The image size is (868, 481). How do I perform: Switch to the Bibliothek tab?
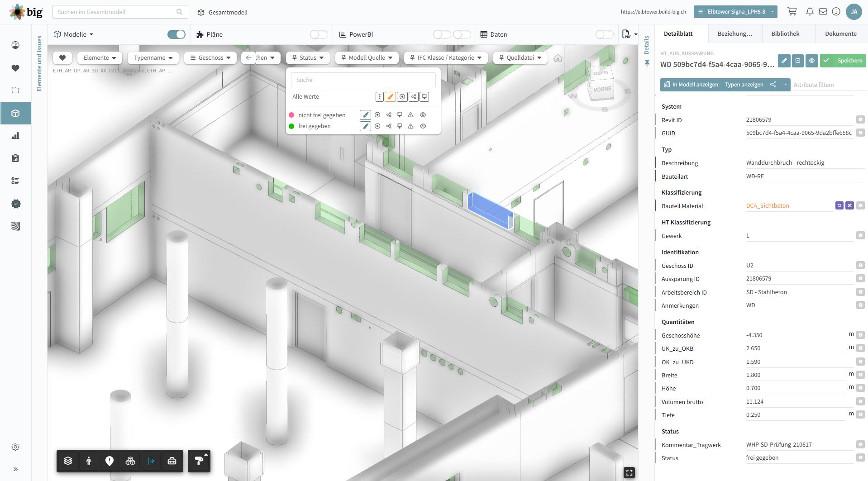tap(785, 33)
